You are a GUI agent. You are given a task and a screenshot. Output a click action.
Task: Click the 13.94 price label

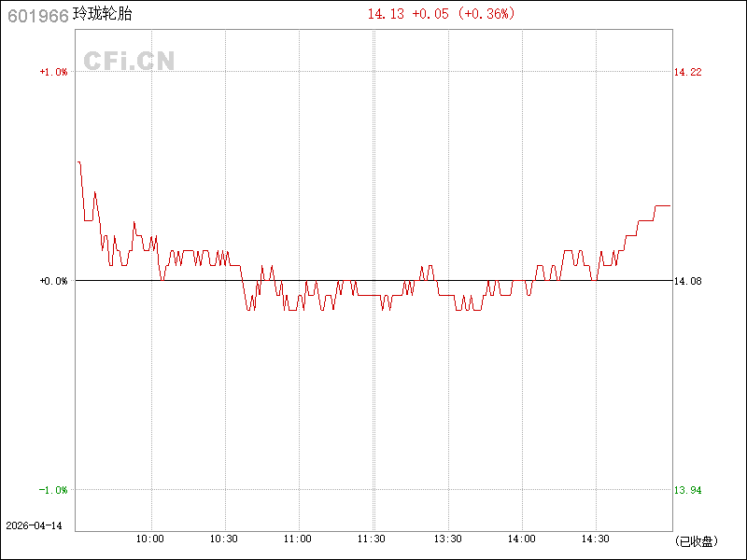click(688, 490)
